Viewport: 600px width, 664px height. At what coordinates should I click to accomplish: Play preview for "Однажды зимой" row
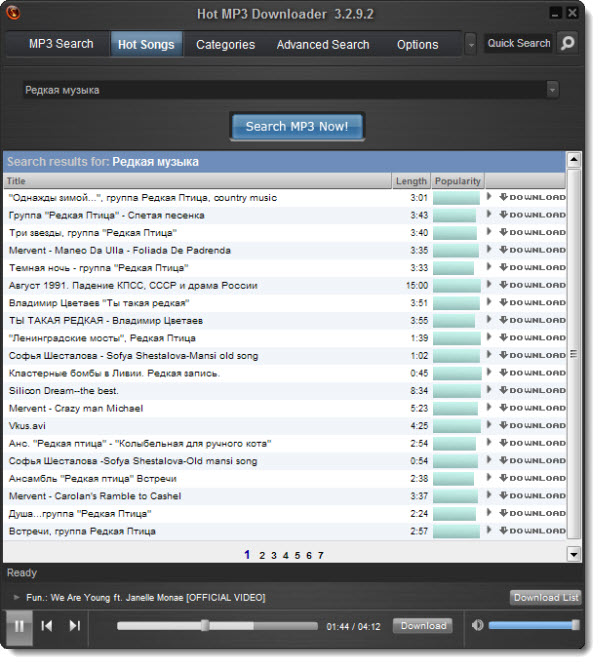pyautogui.click(x=489, y=197)
